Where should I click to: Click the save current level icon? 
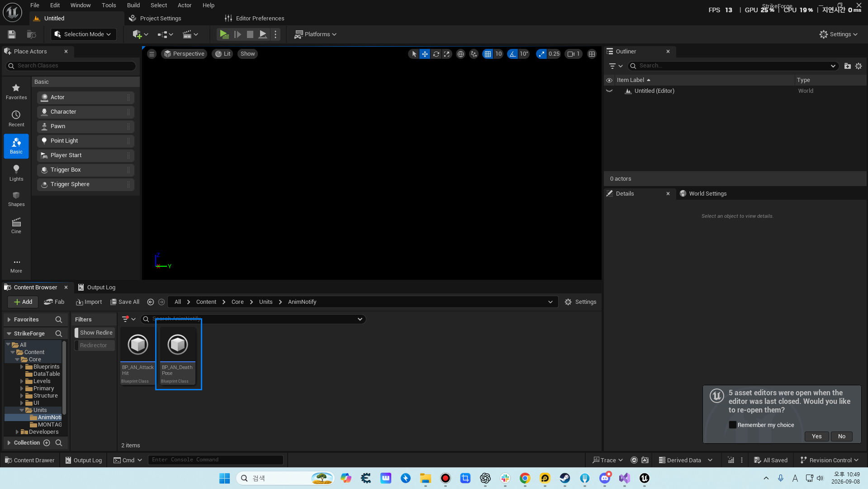[x=12, y=34]
